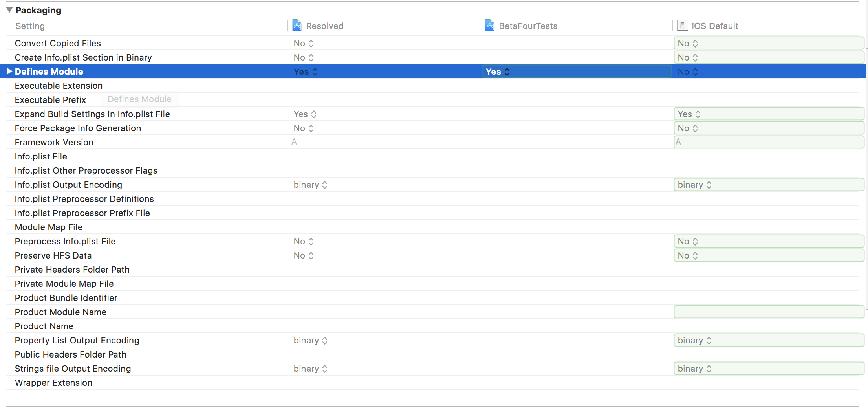Select the Executable Extension setting
Screen dimensions: 868x407
click(x=59, y=86)
